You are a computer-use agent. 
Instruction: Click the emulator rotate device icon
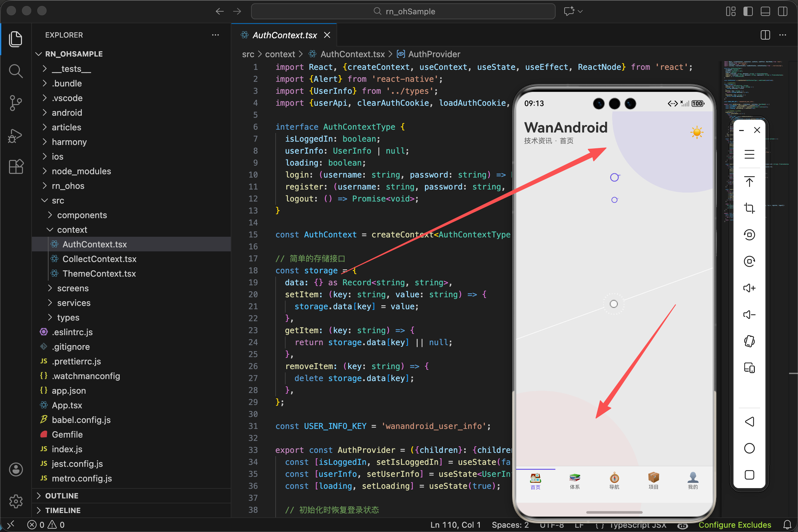pos(749,341)
